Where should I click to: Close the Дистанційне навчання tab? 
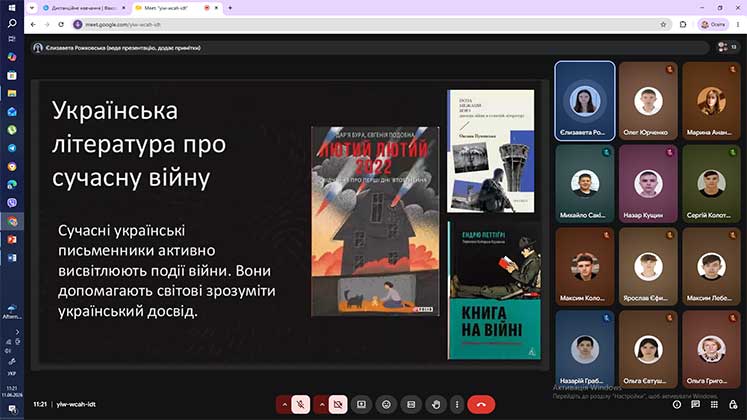(123, 8)
